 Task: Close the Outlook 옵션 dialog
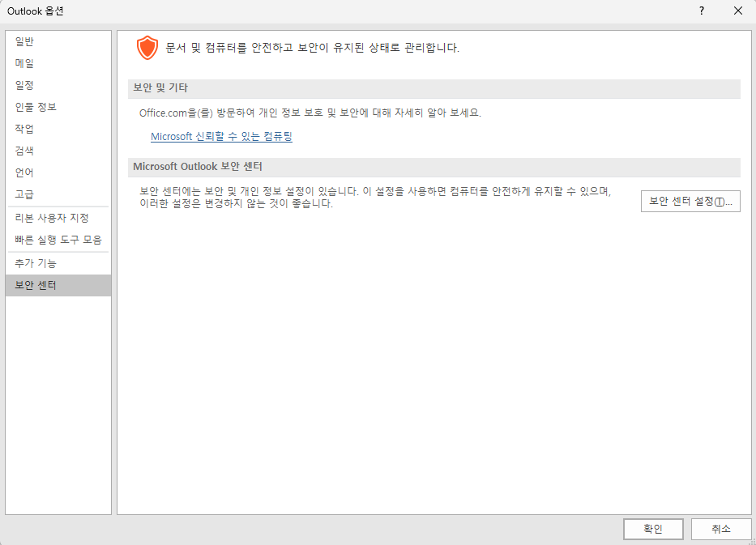737,11
